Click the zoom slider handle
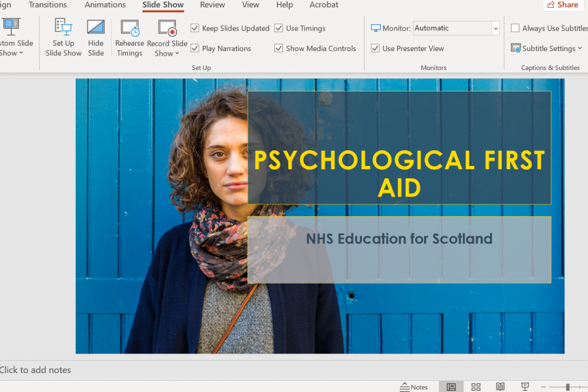The image size is (588, 392). pyautogui.click(x=568, y=387)
